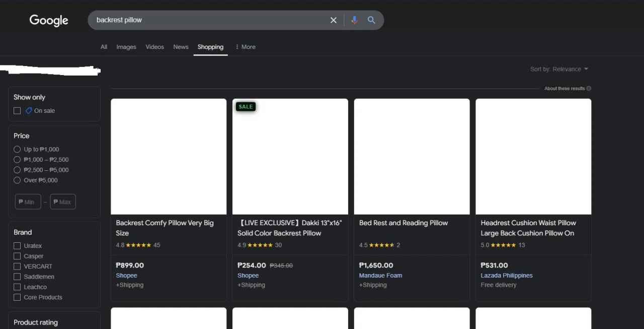Screen dimensions: 644x329
Task: Click the On sale price tag icon
Action: pyautogui.click(x=29, y=111)
